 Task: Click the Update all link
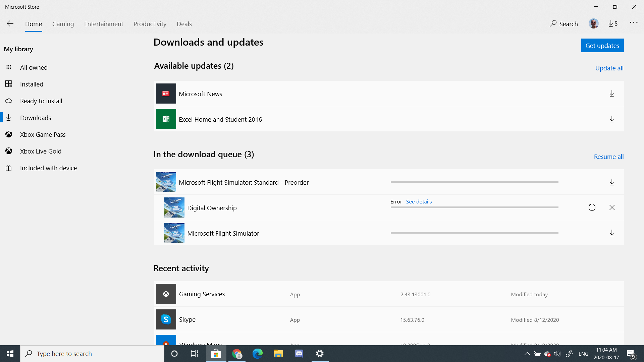point(609,68)
